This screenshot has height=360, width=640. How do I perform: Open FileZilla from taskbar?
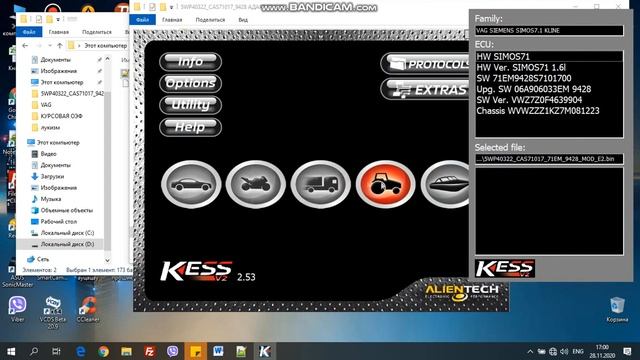pos(150,351)
